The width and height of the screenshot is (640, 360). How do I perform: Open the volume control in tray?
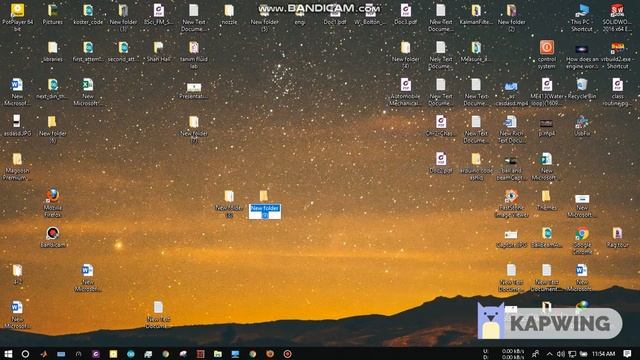click(560, 353)
